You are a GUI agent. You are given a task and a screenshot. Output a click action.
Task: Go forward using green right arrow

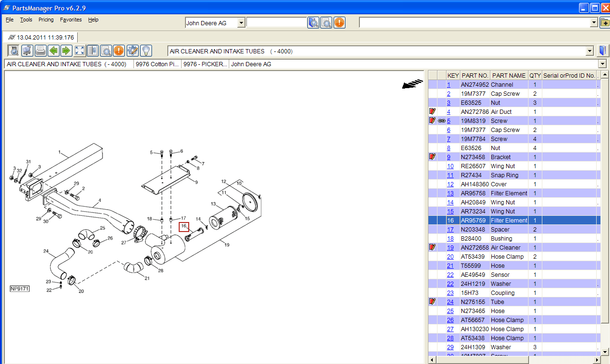coord(66,51)
